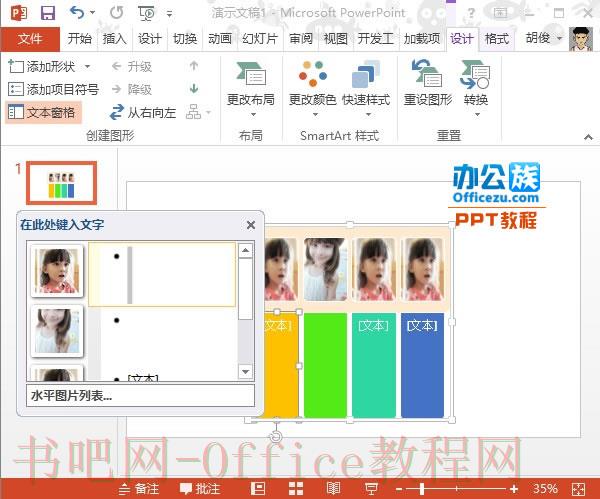Click the second girl photo in SmartArt
Viewport: 600px width, 499px height.
pyautogui.click(x=325, y=269)
